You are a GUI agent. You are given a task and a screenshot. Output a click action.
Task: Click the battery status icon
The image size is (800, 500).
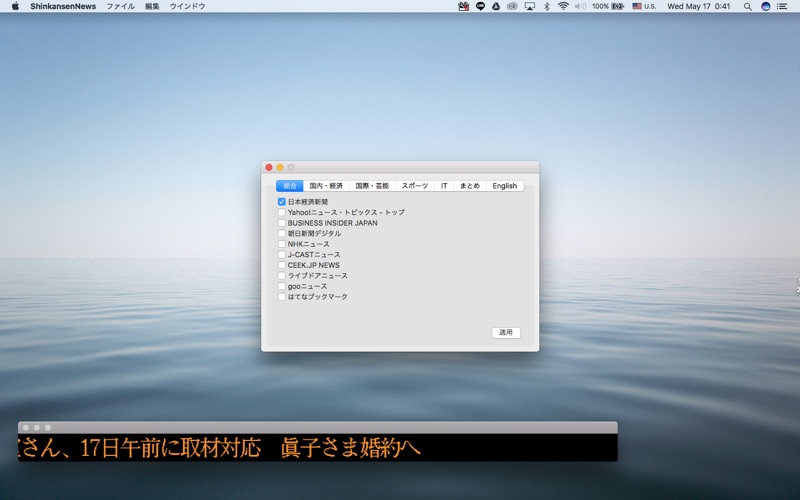(618, 6)
